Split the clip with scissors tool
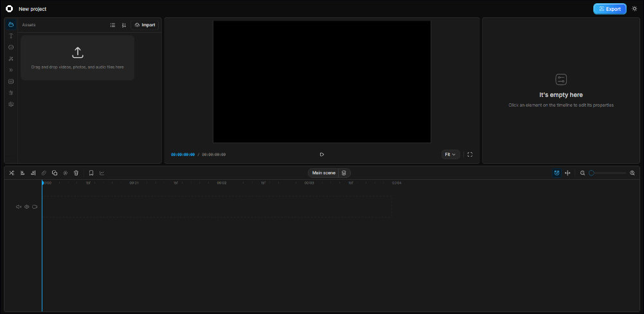 [12, 173]
